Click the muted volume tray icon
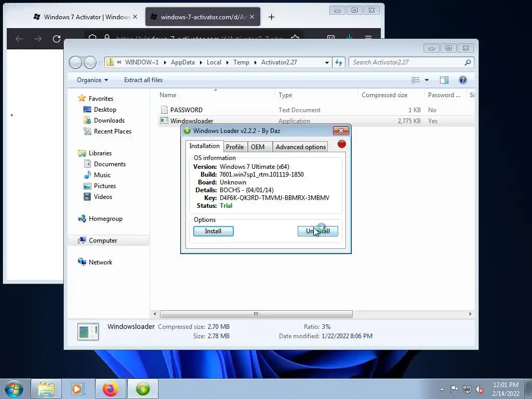The height and width of the screenshot is (399, 532). pyautogui.click(x=480, y=389)
